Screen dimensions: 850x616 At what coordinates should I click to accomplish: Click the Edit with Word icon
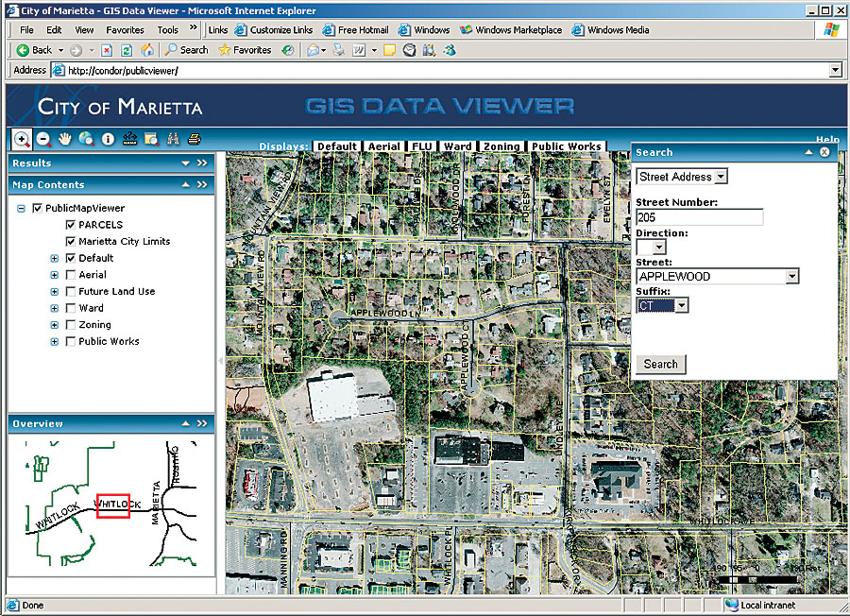click(x=359, y=50)
